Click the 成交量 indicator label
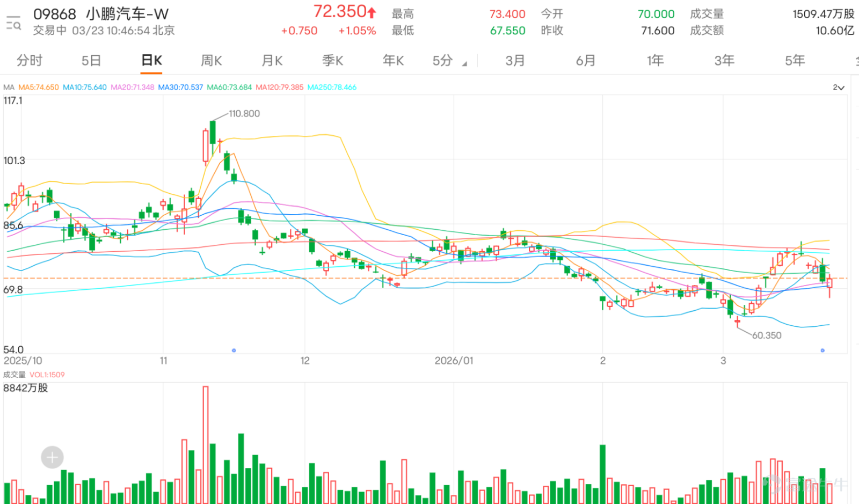 coord(14,375)
